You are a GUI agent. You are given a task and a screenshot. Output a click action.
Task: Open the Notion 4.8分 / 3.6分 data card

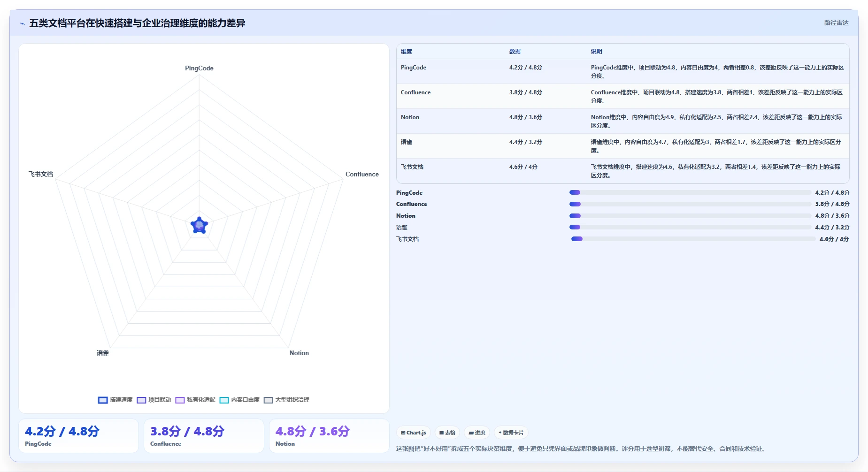[x=329, y=436]
